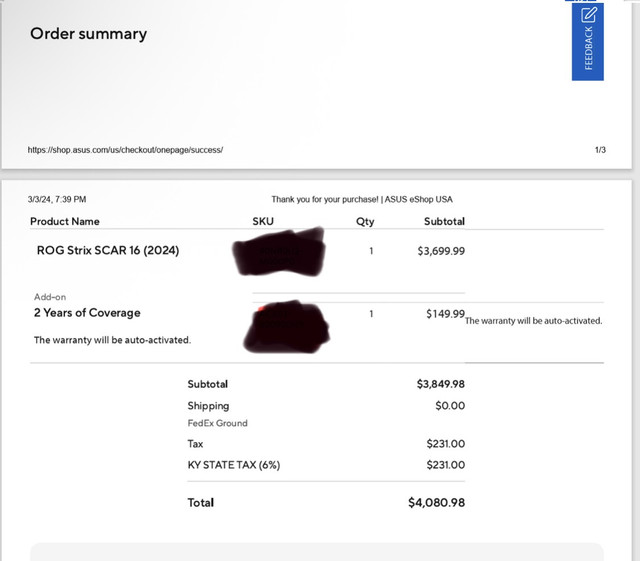This screenshot has height=561, width=640.
Task: Click the Shipping $0.00 amount
Action: point(450,406)
